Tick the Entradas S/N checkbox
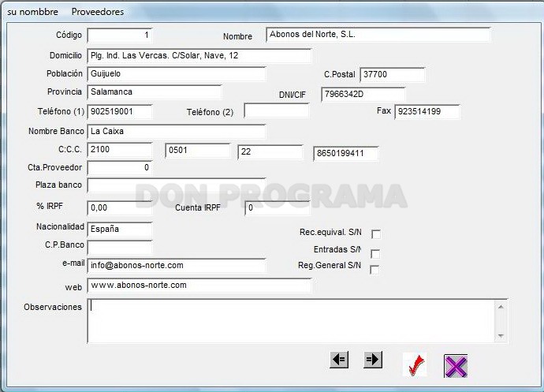The height and width of the screenshot is (392, 544). pos(375,254)
